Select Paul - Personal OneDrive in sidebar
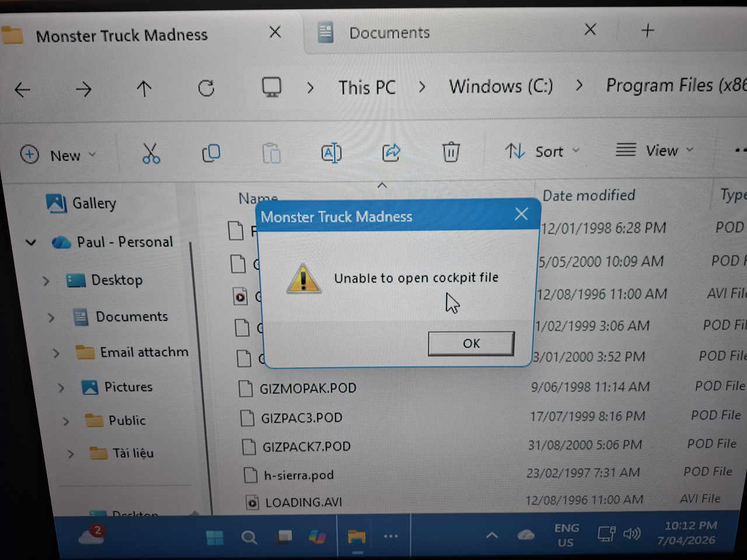 (112, 242)
